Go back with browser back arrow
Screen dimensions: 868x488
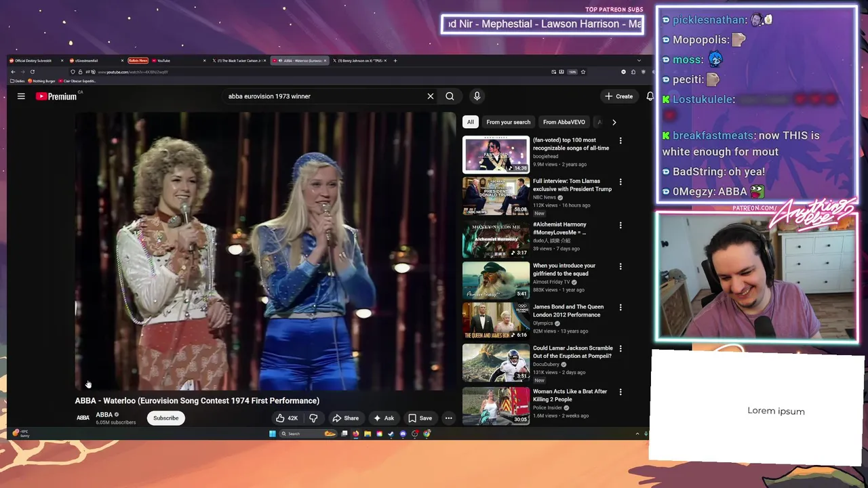(x=13, y=72)
